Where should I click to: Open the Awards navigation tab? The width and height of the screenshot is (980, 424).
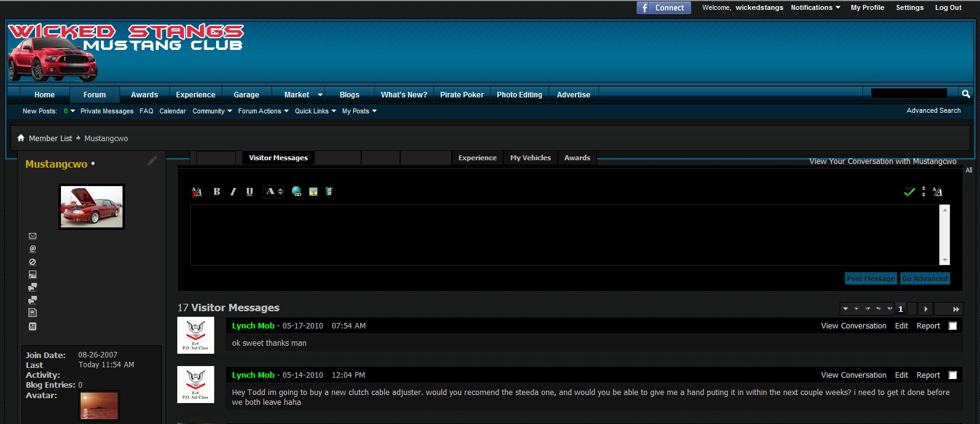(145, 95)
